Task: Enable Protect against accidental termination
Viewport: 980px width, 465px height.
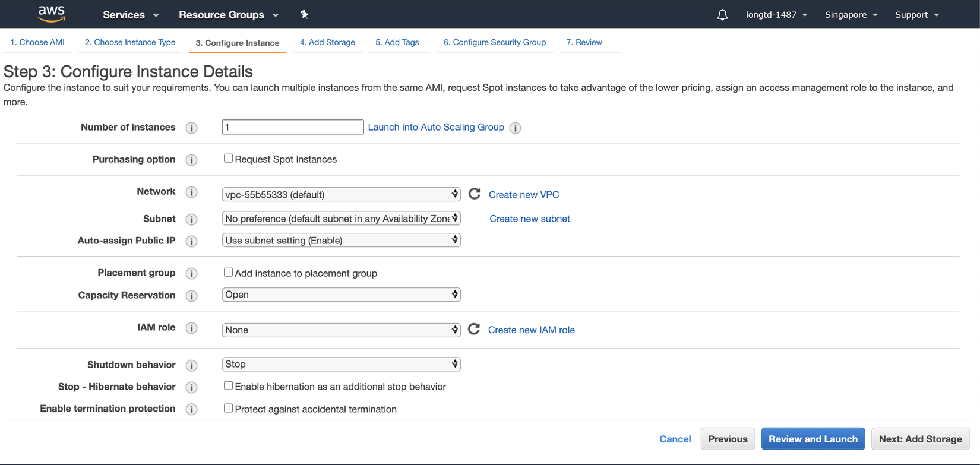Action: (228, 409)
